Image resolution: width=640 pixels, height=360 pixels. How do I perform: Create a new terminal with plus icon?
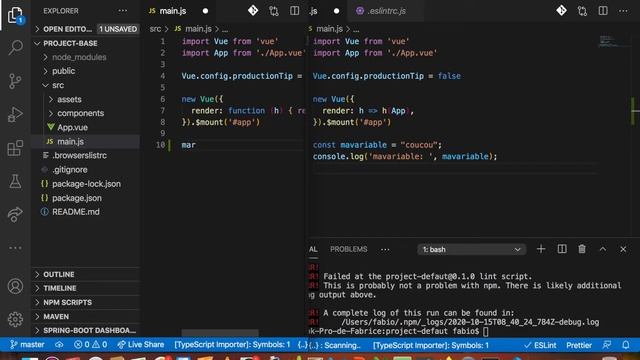(x=541, y=249)
